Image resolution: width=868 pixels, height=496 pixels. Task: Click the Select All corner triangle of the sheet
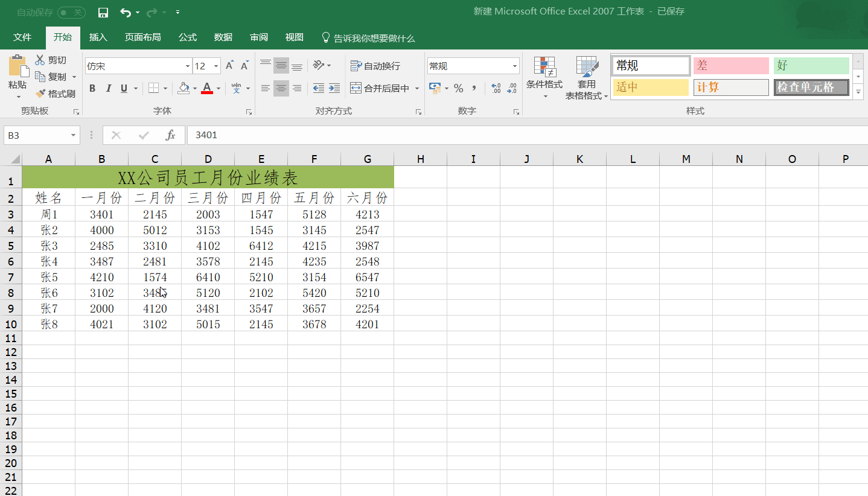point(14,159)
